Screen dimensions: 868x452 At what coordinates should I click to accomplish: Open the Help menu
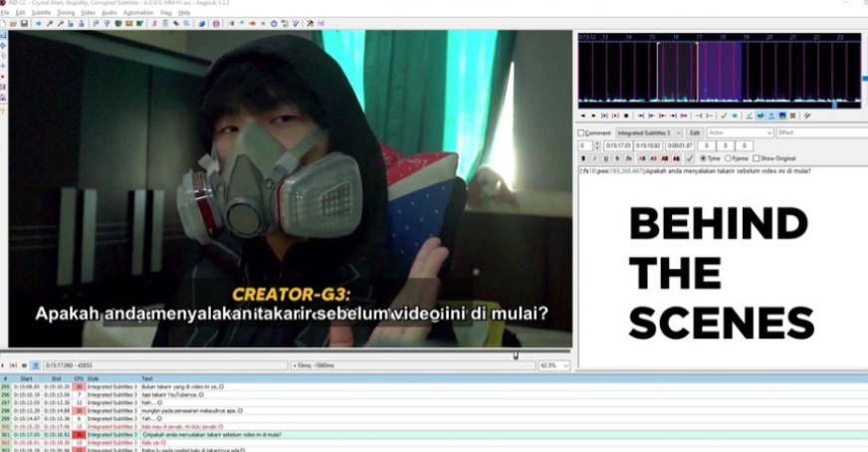184,12
